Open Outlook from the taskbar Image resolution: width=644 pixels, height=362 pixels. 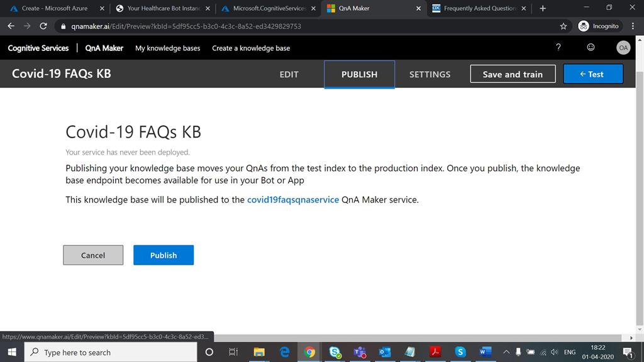(x=385, y=352)
